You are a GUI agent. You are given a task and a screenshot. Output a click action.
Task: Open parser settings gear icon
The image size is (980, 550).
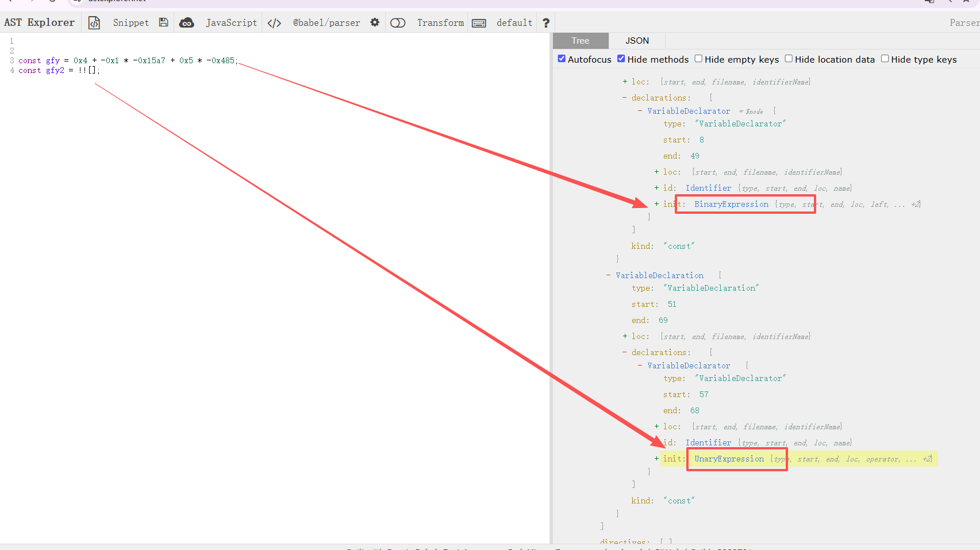point(375,22)
